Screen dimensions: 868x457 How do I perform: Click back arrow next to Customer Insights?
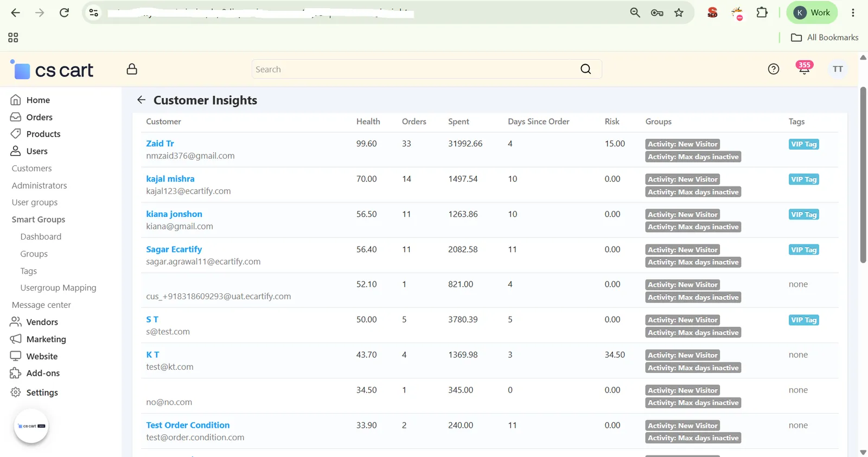(141, 100)
